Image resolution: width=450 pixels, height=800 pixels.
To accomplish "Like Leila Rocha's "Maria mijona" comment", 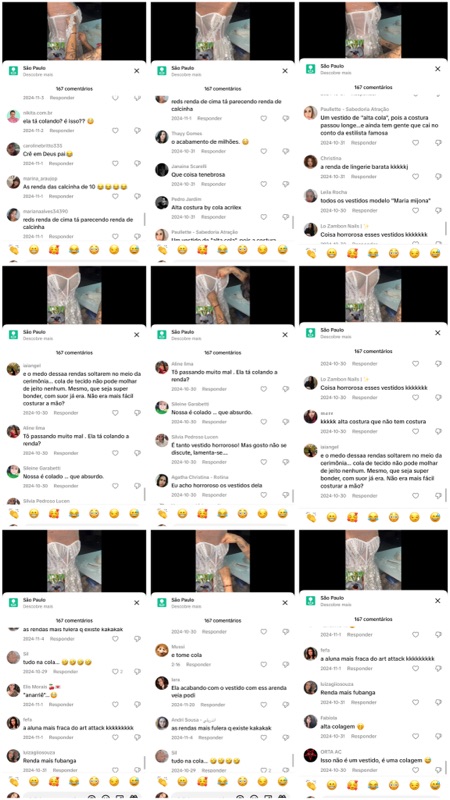I will (415, 210).
